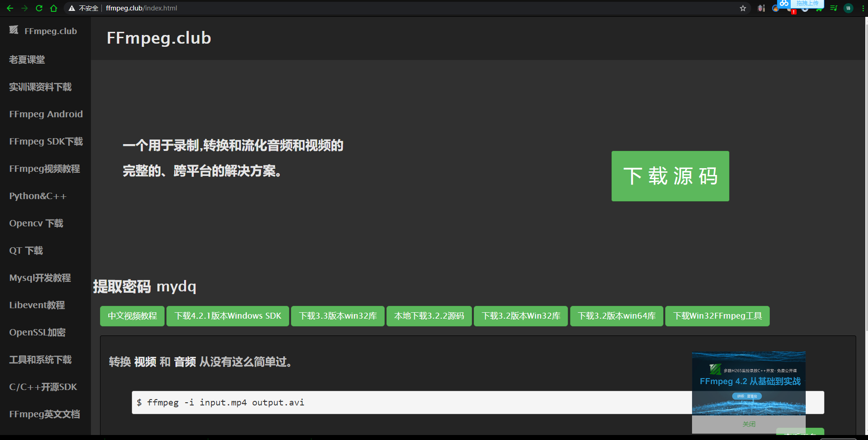Click the 中文视频教程 button

click(132, 315)
